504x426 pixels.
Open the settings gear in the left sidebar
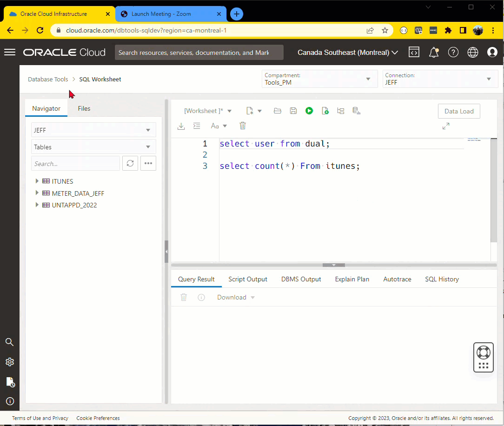point(10,362)
